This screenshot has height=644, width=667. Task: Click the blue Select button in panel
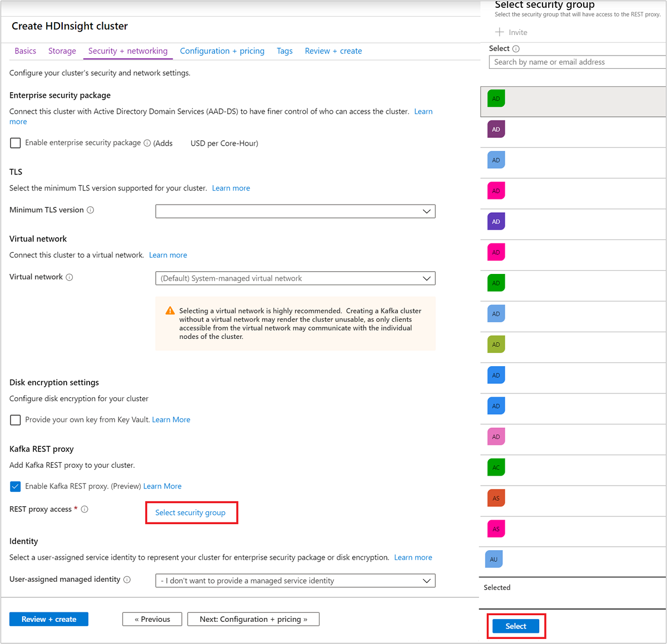click(x=516, y=626)
